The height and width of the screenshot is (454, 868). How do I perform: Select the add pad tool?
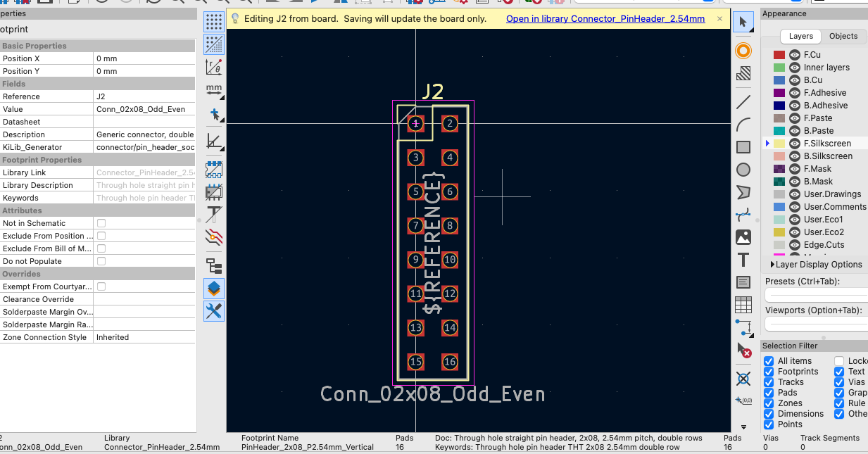[743, 51]
